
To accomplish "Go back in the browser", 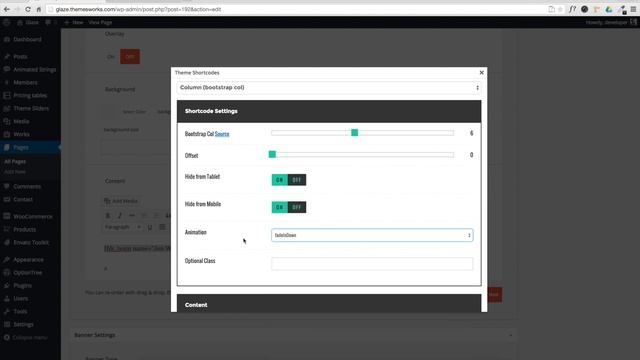I will coord(7,9).
